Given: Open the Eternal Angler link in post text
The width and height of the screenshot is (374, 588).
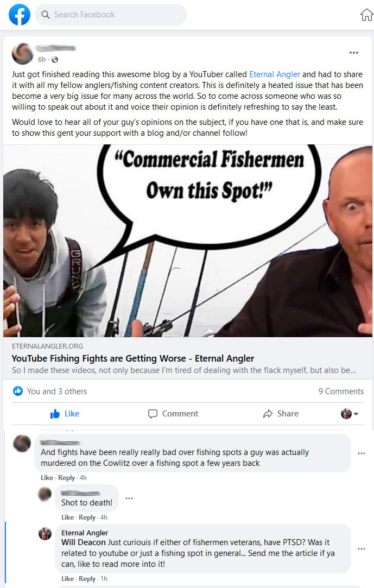Looking at the screenshot, I should pyautogui.click(x=275, y=74).
